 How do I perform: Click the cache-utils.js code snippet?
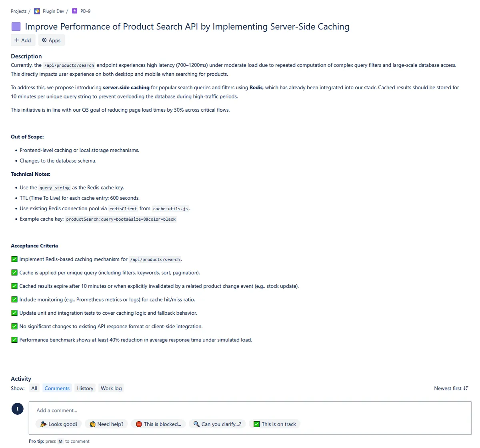(x=170, y=209)
